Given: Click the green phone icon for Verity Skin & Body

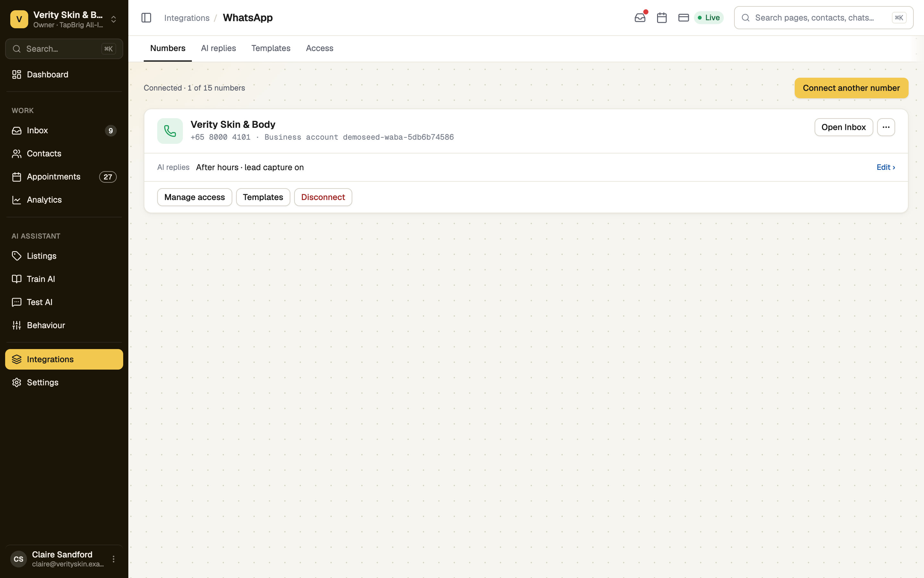Looking at the screenshot, I should pos(170,131).
